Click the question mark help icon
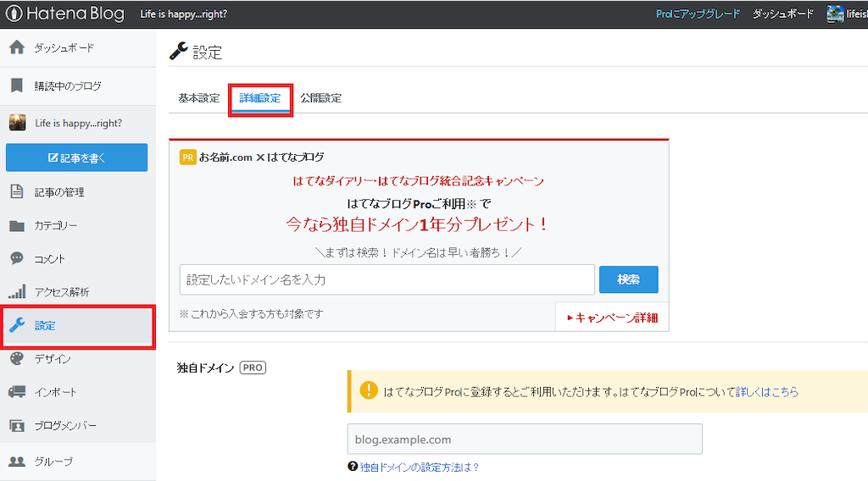868x481 pixels. coord(353,467)
